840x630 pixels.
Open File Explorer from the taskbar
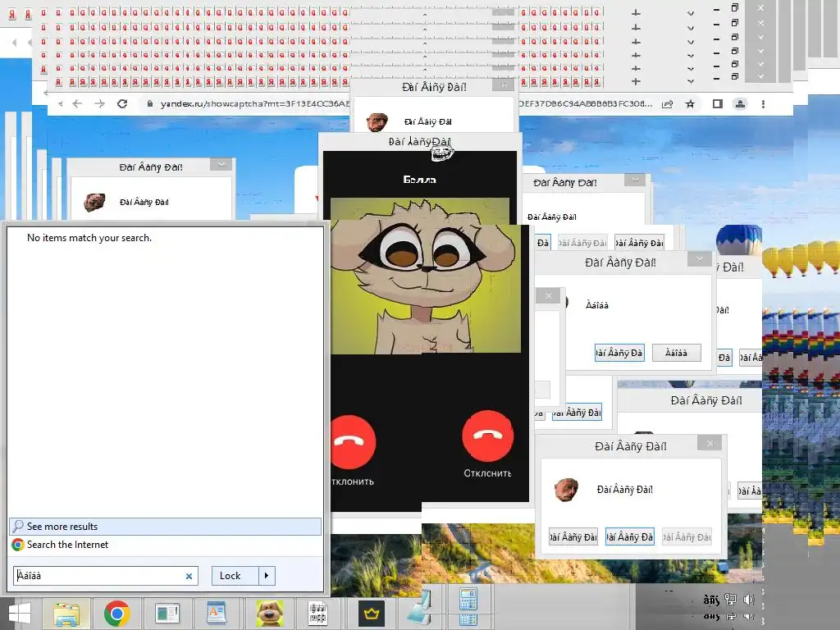pos(66,614)
